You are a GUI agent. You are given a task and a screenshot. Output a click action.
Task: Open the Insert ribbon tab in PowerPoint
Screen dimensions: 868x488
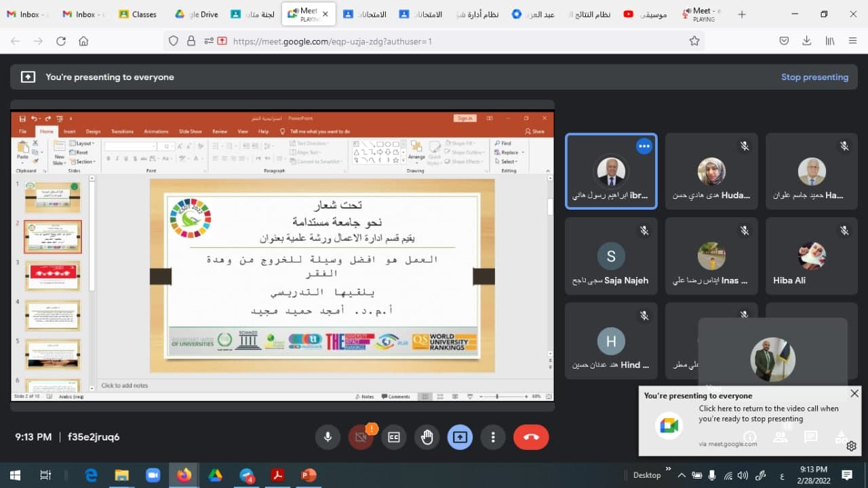[69, 132]
